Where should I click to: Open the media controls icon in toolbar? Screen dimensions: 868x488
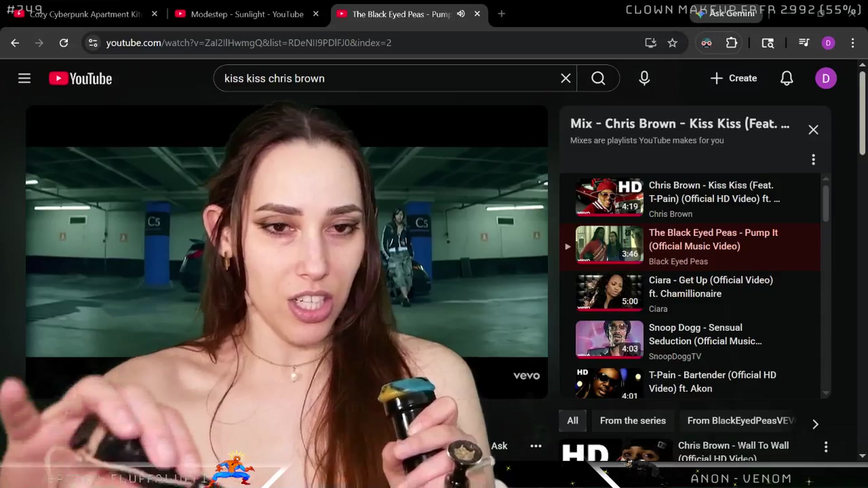804,43
